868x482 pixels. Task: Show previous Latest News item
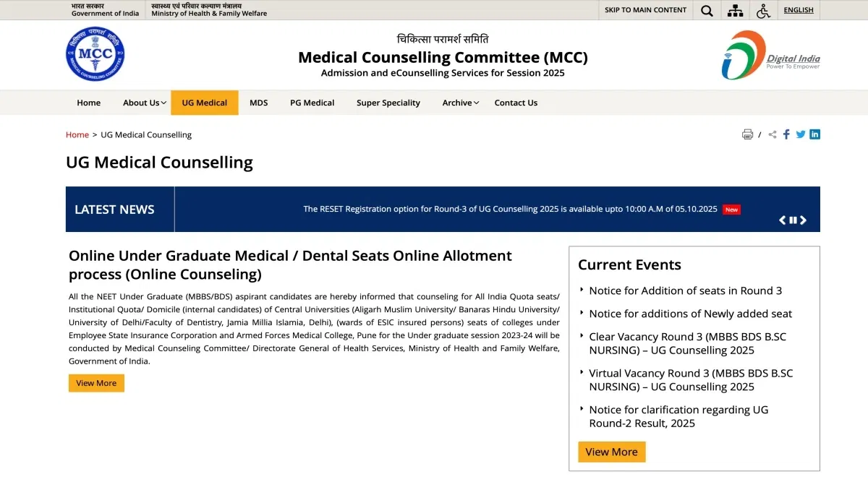782,220
